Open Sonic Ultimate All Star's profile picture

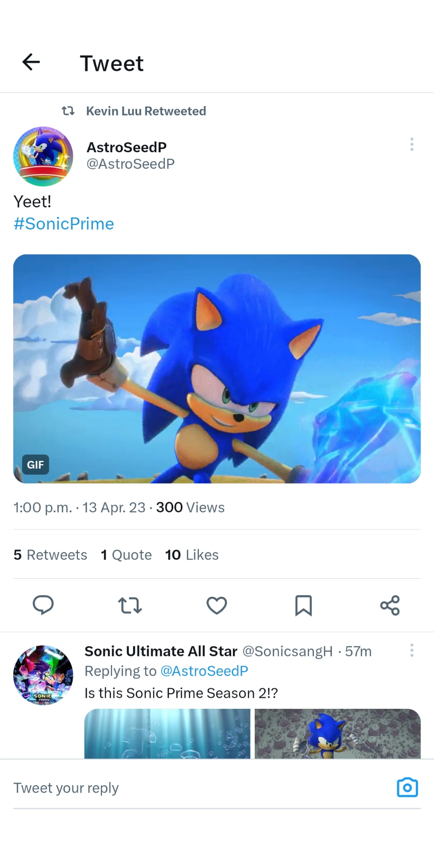43,675
